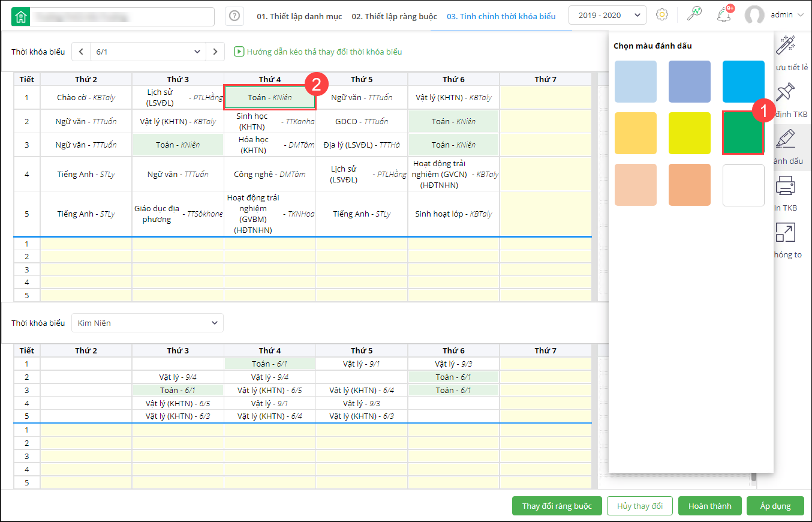Click the Phóng to expand icon

click(786, 233)
